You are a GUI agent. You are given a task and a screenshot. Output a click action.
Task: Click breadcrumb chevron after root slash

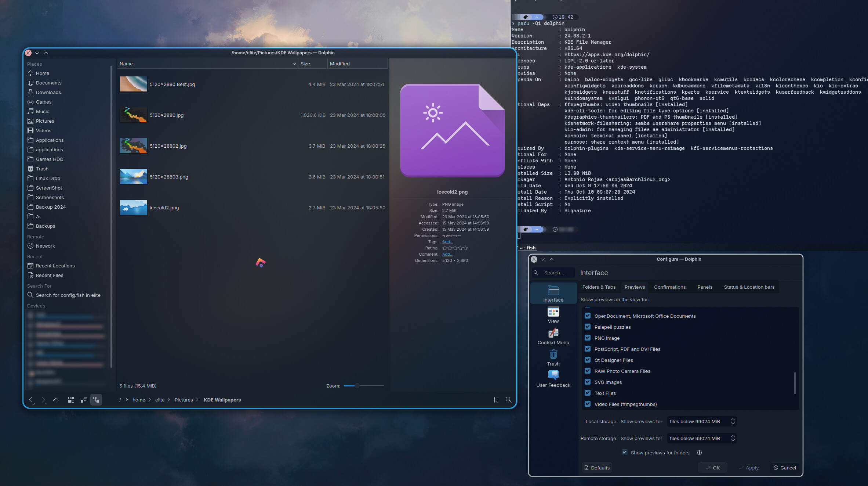pyautogui.click(x=127, y=400)
